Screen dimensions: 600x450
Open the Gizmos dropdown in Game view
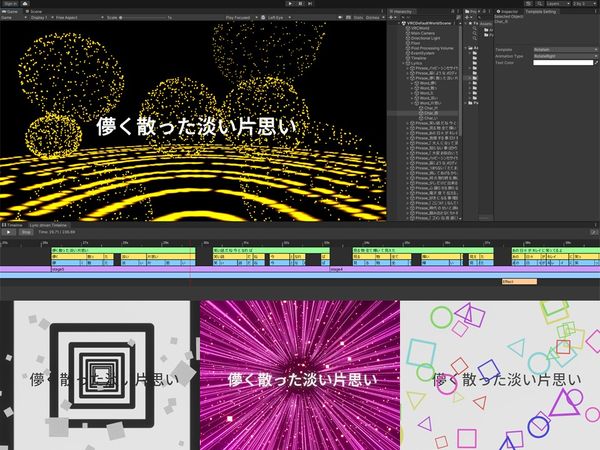tap(375, 18)
